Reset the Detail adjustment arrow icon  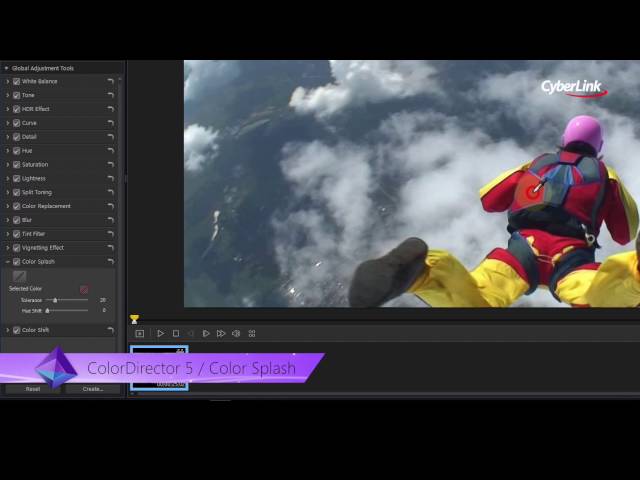110,137
